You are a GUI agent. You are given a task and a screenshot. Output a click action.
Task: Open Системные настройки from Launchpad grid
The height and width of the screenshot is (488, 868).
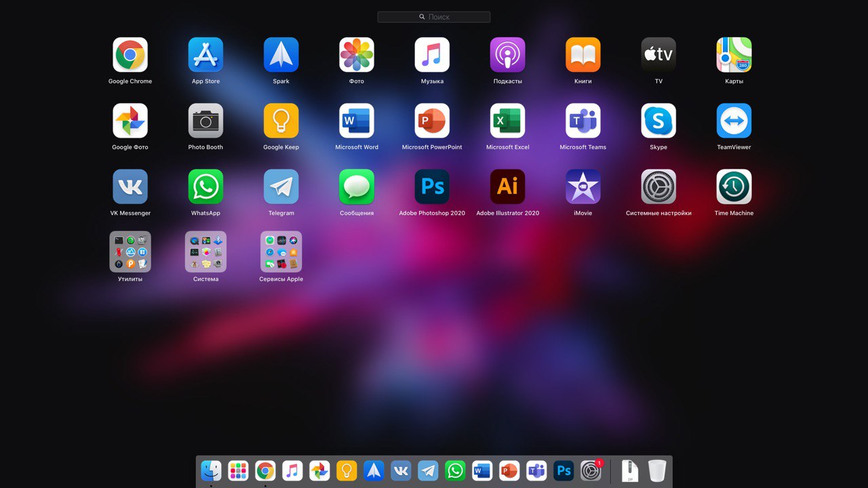658,186
